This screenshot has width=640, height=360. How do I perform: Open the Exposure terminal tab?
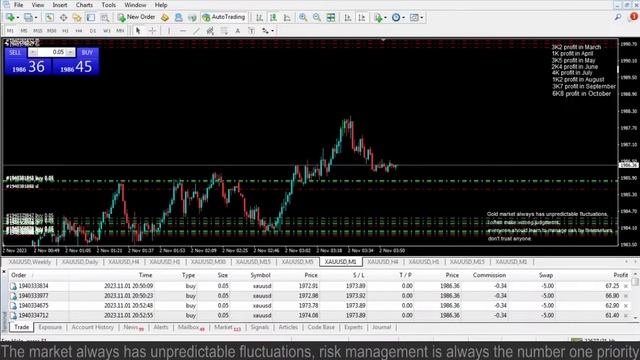click(x=50, y=327)
